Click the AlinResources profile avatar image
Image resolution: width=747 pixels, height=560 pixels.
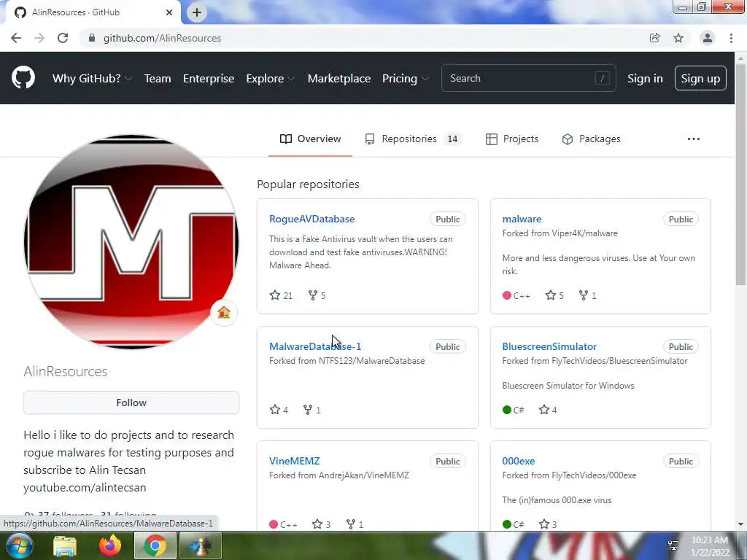pos(131,242)
